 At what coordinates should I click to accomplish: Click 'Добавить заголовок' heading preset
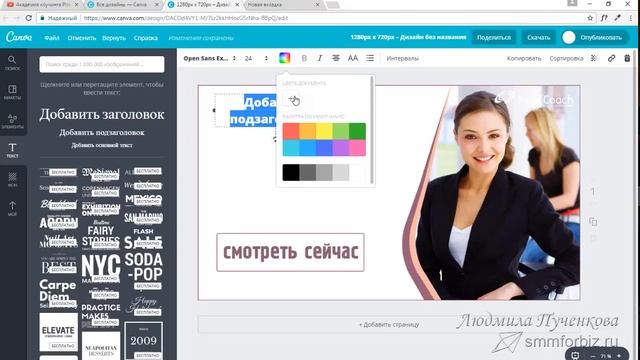[x=102, y=114]
